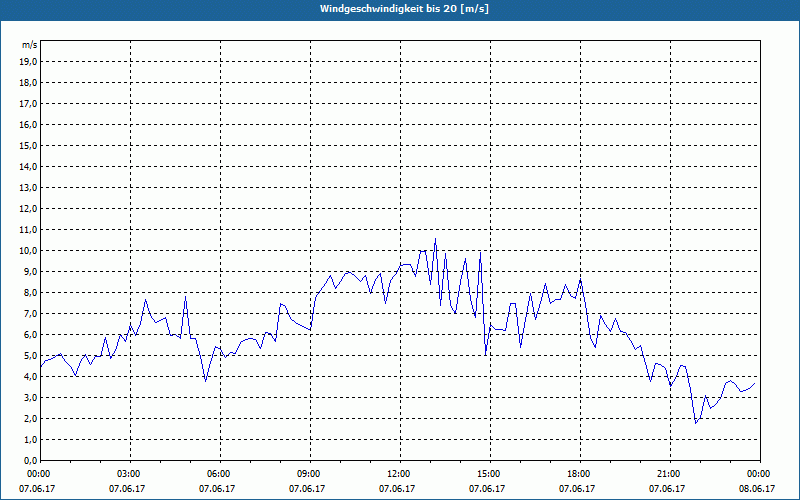Pick the "15:00" x-axis time label
This screenshot has width=800, height=500.
(x=490, y=474)
